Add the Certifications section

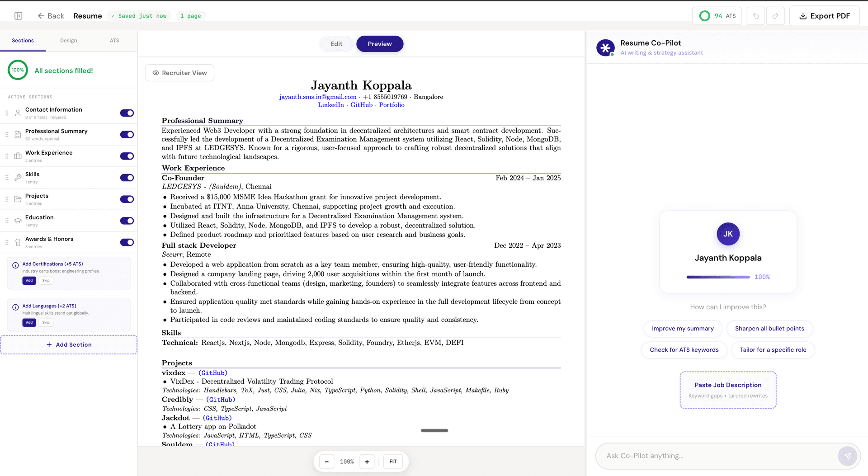coord(29,281)
